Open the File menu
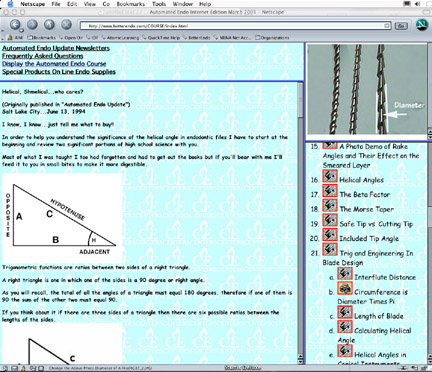 click(x=56, y=4)
